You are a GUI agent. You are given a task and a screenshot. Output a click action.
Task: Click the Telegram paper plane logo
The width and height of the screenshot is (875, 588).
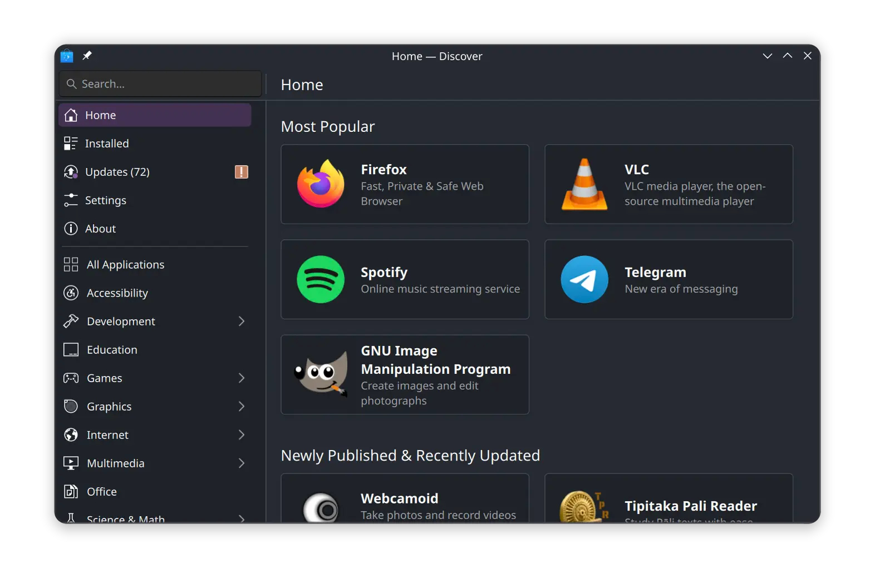click(x=584, y=279)
